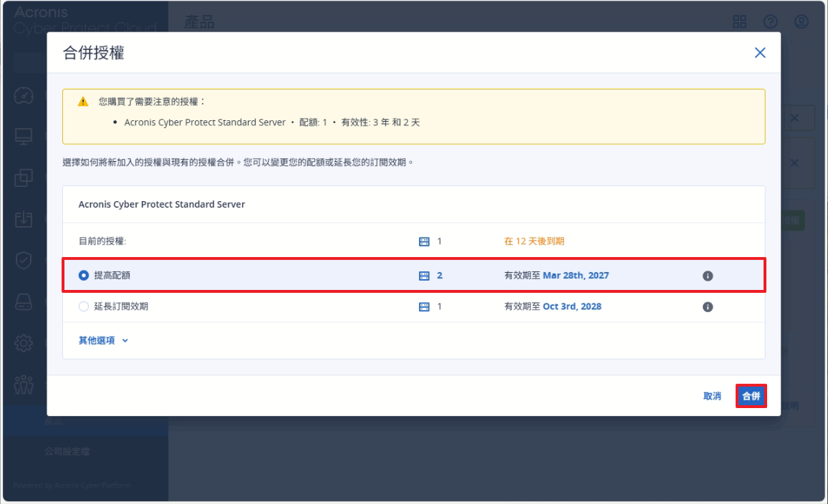The height and width of the screenshot is (504, 828).
Task: Open 公司設定檔 in the sidebar
Action: click(x=67, y=452)
